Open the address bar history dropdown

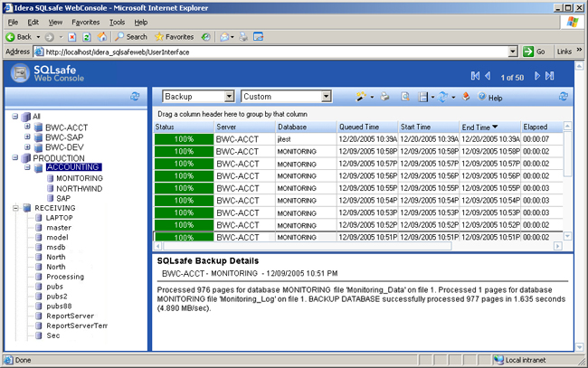coord(513,52)
